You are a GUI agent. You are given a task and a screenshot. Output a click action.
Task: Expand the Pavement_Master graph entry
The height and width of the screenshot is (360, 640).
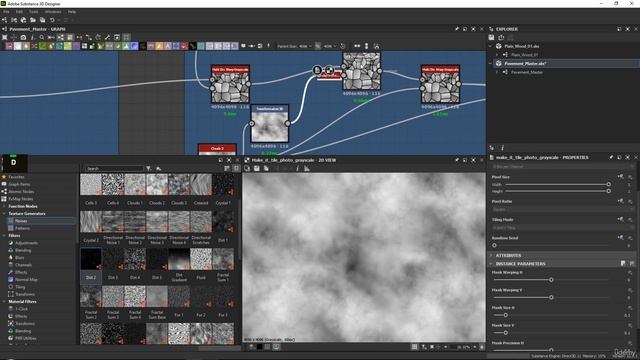[x=497, y=72]
